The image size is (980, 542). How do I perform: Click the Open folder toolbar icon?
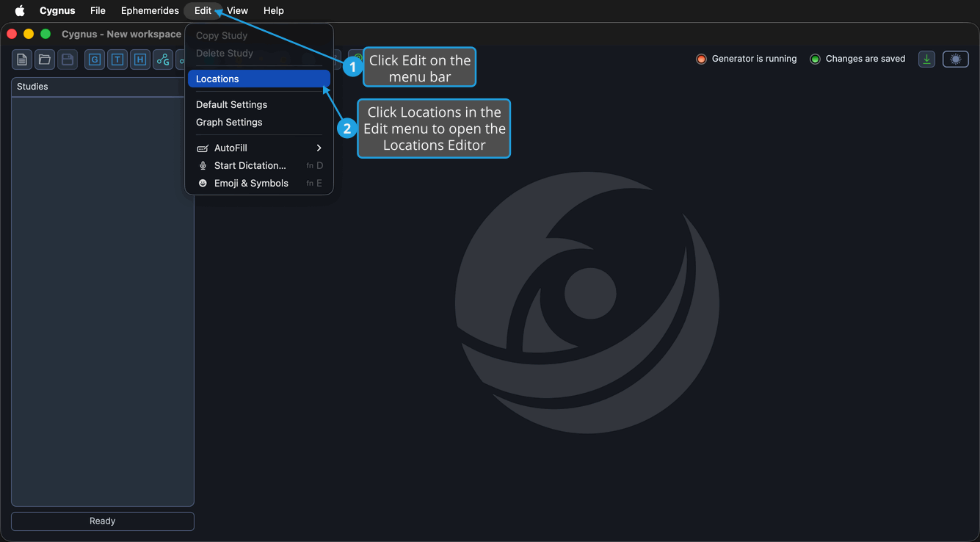[45, 59]
